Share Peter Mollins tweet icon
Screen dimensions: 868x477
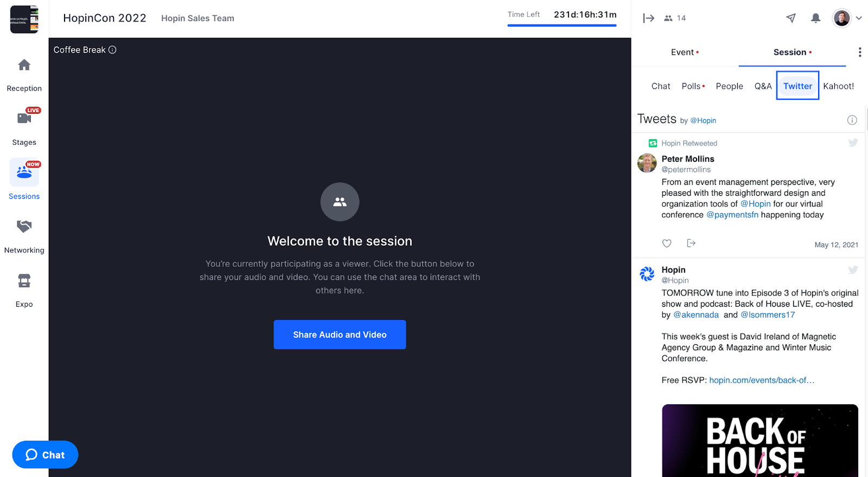[x=691, y=243]
